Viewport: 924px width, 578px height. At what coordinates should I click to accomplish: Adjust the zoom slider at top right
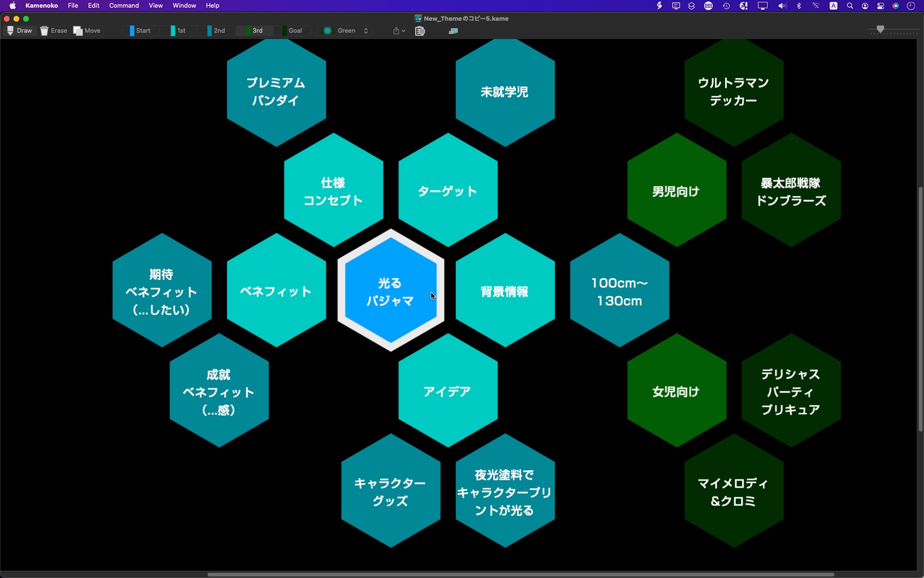pyautogui.click(x=881, y=30)
